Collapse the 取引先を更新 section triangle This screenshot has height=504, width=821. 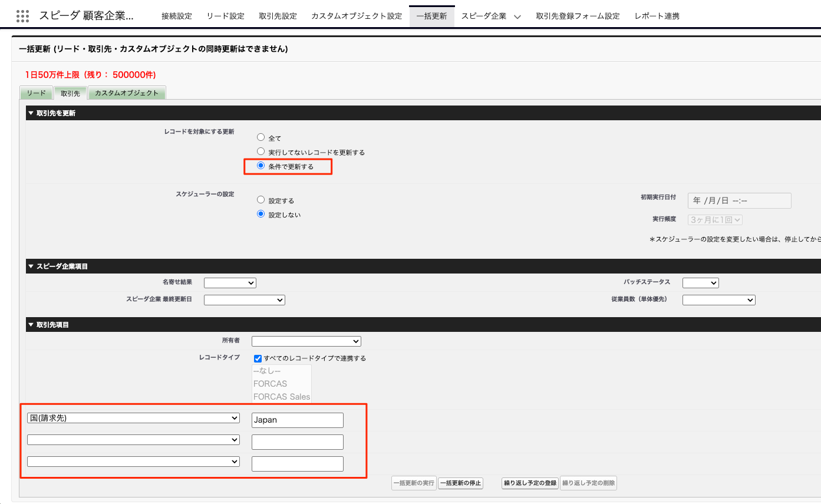tap(31, 113)
